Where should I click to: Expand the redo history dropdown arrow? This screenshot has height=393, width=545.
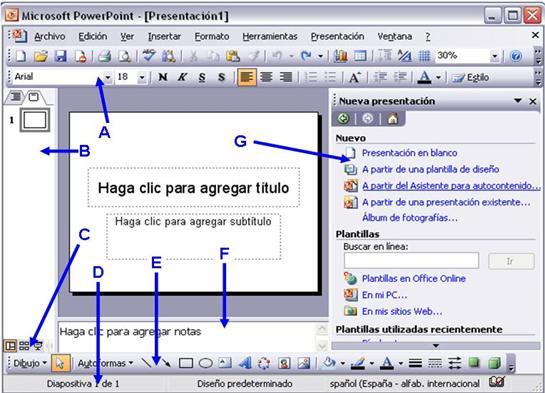[320, 56]
